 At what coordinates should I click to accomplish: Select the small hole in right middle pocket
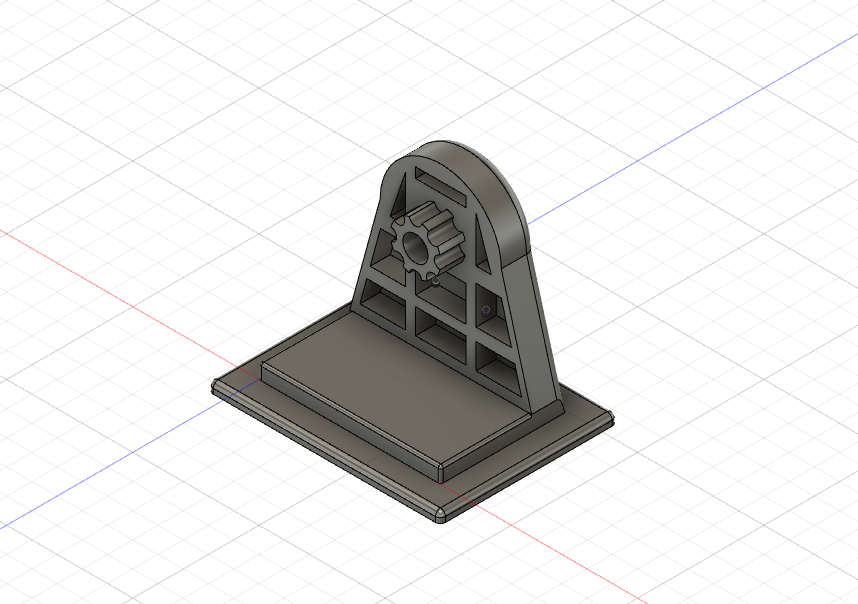point(485,311)
